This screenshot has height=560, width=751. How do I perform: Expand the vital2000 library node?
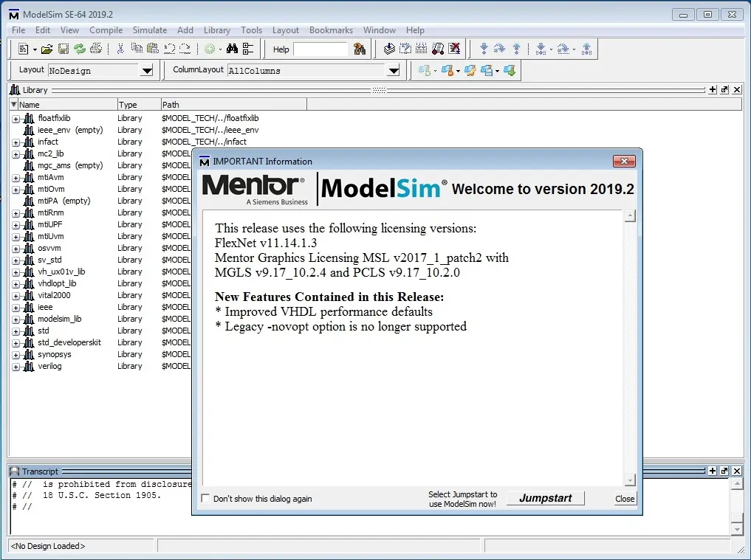coord(16,296)
